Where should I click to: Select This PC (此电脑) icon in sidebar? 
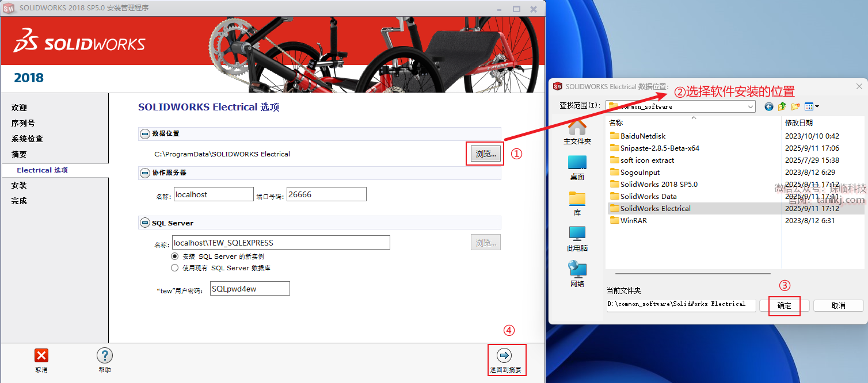[577, 233]
